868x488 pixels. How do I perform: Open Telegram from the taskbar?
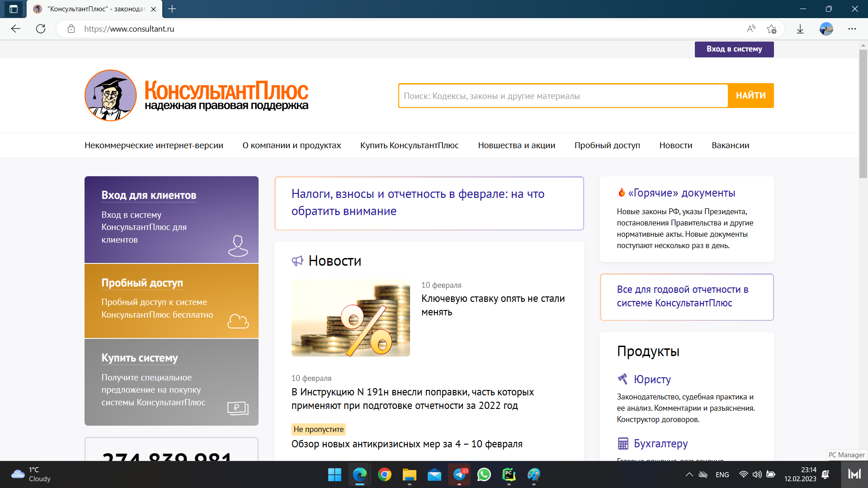pyautogui.click(x=459, y=474)
